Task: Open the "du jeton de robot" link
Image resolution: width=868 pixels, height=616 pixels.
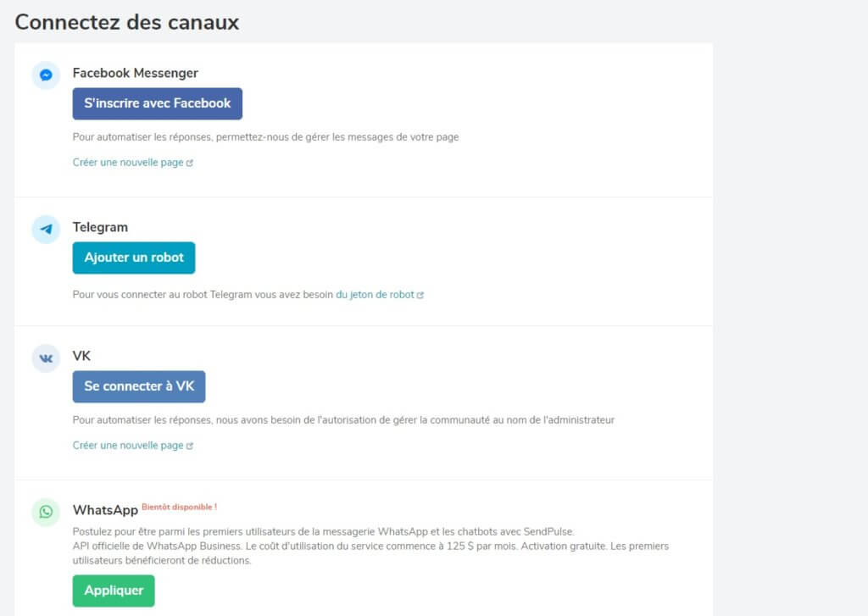Action: [375, 295]
